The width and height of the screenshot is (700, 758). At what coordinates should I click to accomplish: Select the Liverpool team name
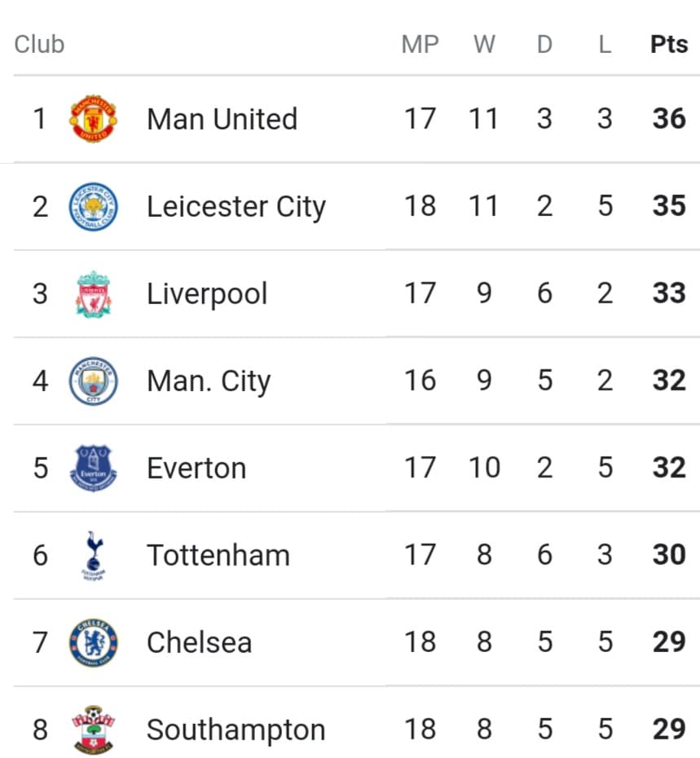point(207,294)
